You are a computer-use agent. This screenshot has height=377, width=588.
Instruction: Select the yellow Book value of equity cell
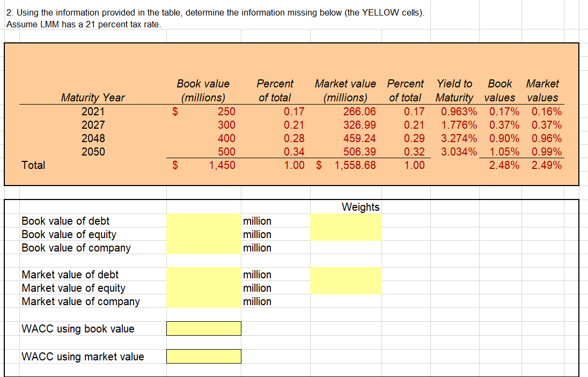[203, 234]
